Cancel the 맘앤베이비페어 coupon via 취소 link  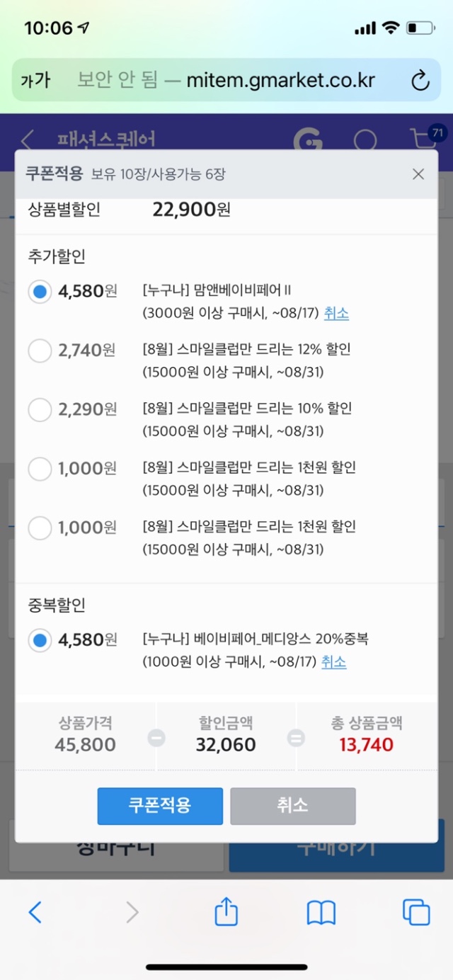336,313
